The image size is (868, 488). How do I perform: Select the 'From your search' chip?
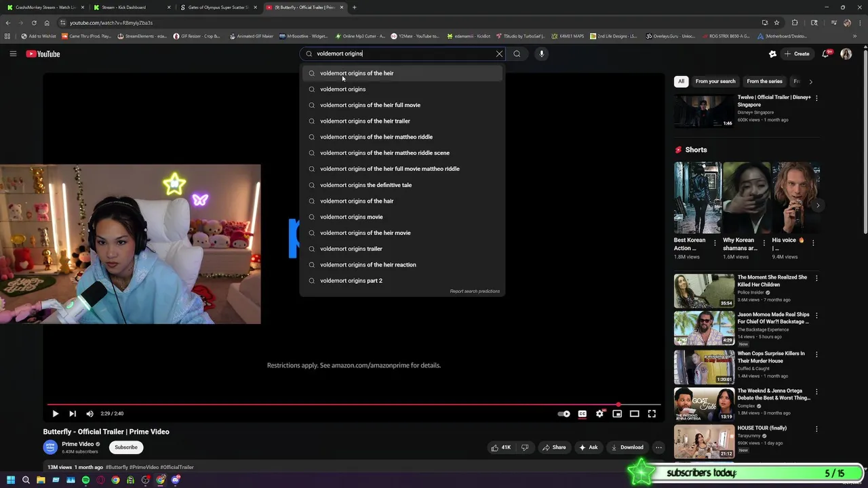click(x=715, y=81)
